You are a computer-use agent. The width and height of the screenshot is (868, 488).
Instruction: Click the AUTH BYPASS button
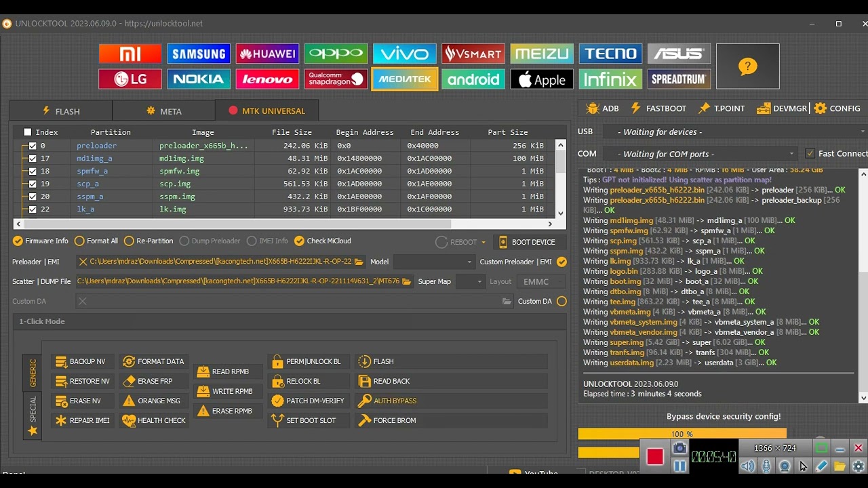click(x=451, y=401)
